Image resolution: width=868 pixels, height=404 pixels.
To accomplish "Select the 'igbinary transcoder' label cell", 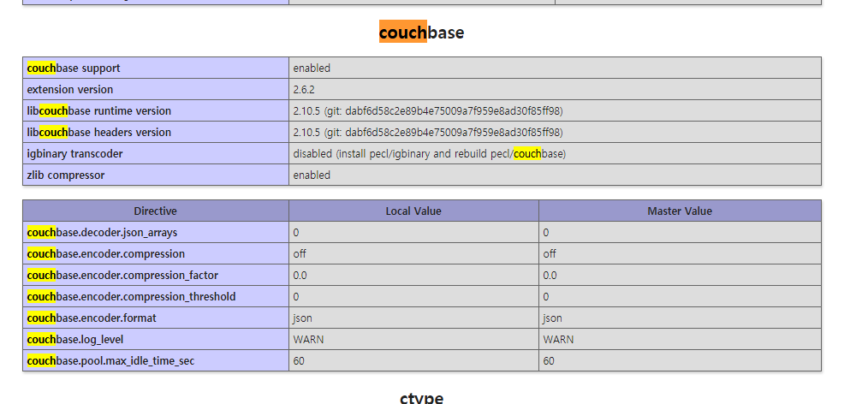I will coord(156,153).
